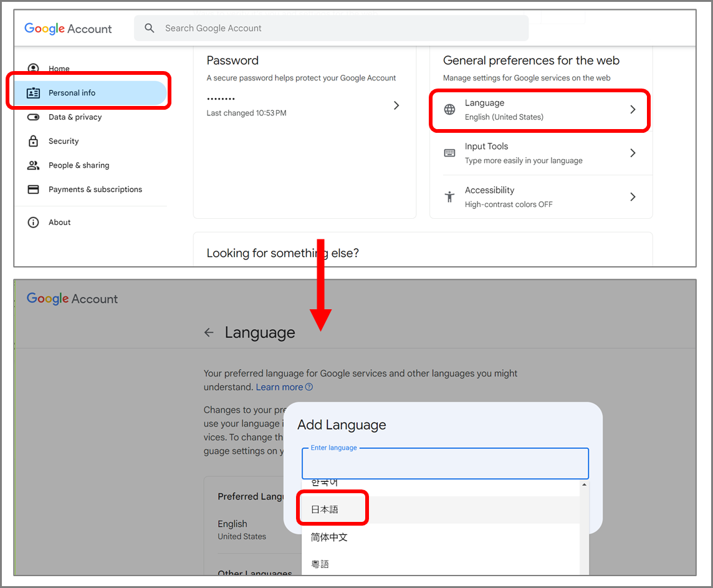Click the help circle icon after Learn more
The height and width of the screenshot is (588, 713).
point(309,387)
